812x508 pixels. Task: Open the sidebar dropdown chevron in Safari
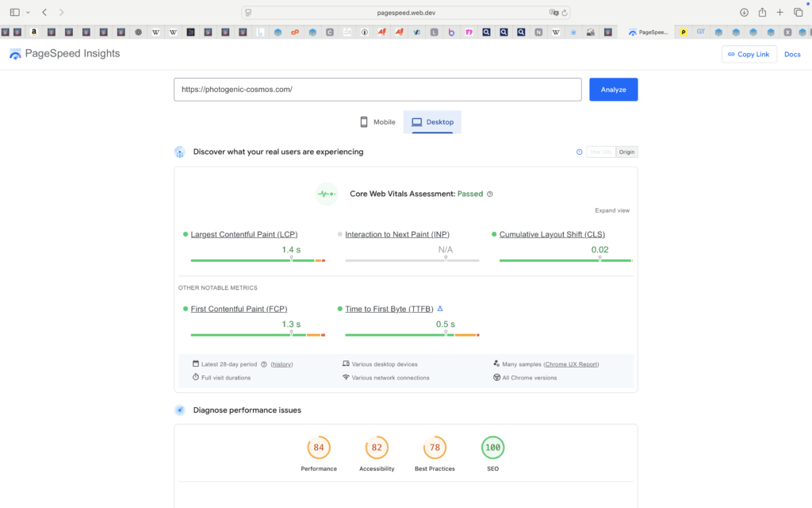28,12
